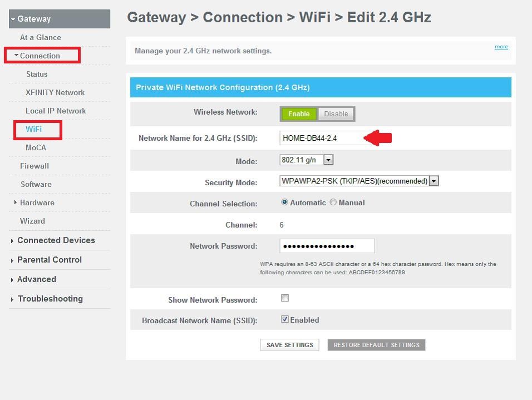
Task: Expand the Hardware submenu
Action: tap(16, 203)
